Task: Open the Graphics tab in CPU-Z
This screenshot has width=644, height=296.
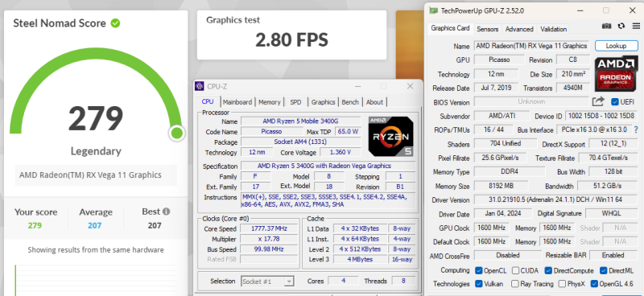Action: pyautogui.click(x=323, y=102)
